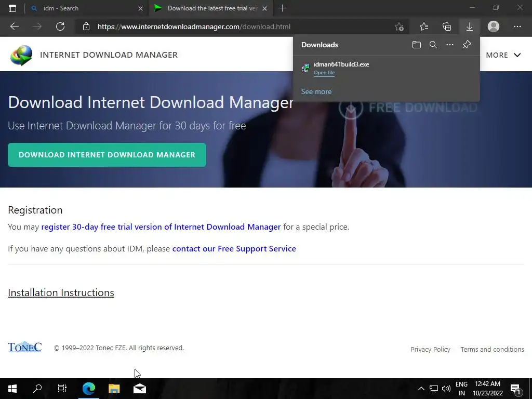Open Mail app from taskbar
Image resolution: width=532 pixels, height=399 pixels.
(139, 389)
